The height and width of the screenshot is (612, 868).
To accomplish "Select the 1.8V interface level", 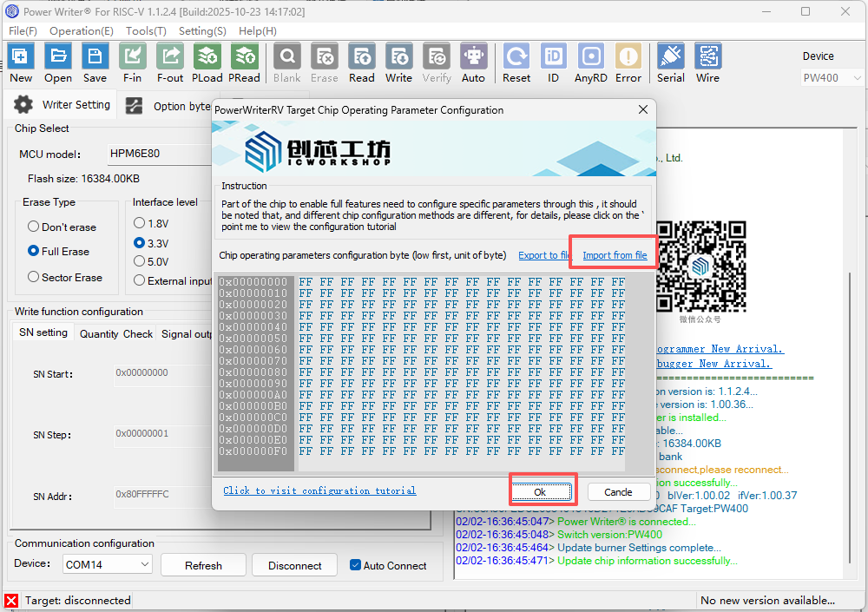I will click(139, 223).
